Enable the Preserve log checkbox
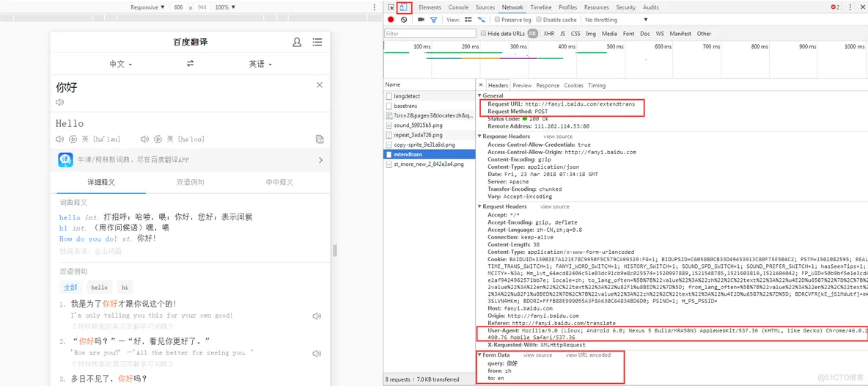 497,19
